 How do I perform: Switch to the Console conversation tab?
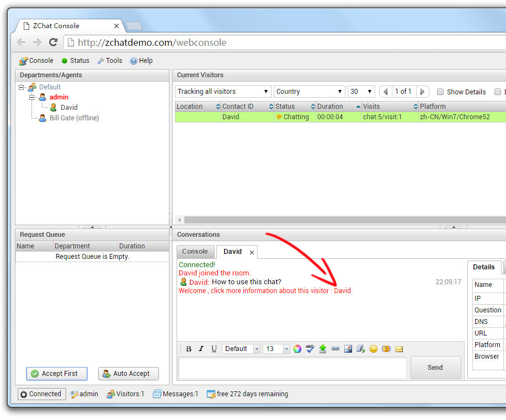click(195, 252)
